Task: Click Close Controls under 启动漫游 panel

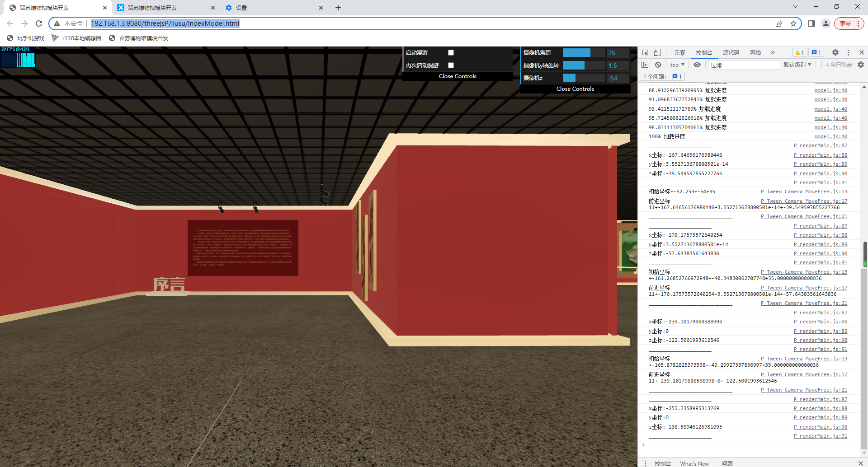Action: [x=458, y=76]
